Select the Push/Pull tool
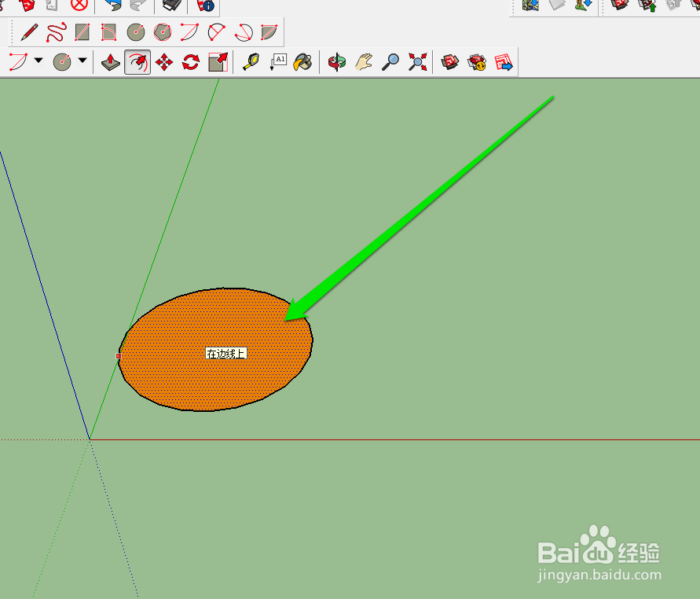Viewport: 700px width, 599px height. [110, 62]
